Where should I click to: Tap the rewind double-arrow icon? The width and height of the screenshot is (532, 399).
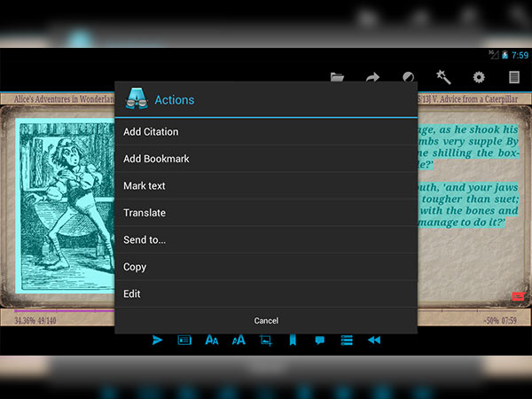(x=374, y=340)
